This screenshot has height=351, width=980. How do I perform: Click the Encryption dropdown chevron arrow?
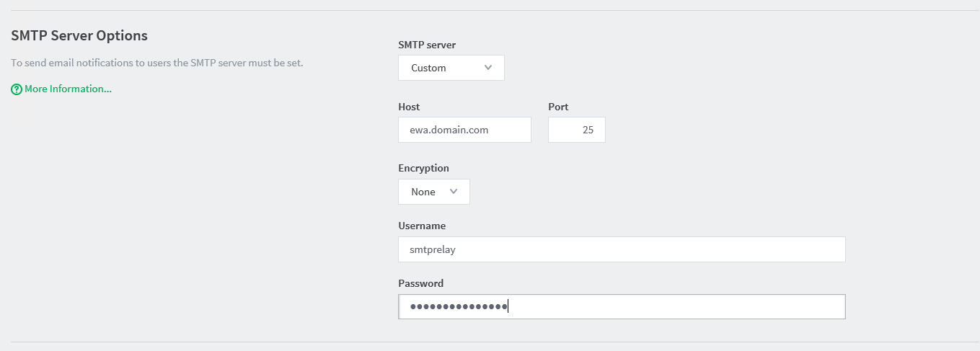click(x=454, y=192)
